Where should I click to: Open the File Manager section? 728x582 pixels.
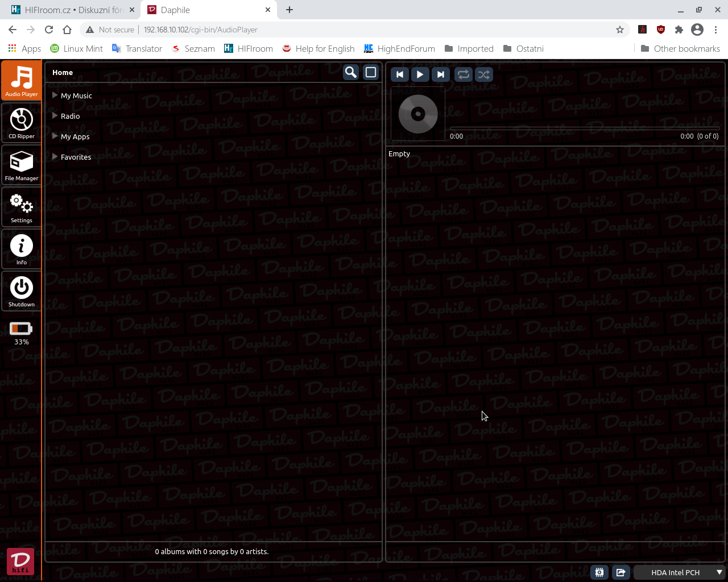22,165
